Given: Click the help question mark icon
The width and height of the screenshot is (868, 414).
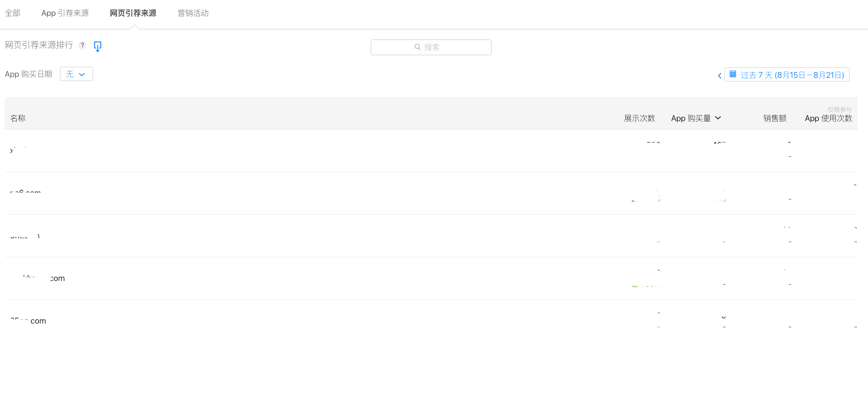Looking at the screenshot, I should tap(82, 45).
